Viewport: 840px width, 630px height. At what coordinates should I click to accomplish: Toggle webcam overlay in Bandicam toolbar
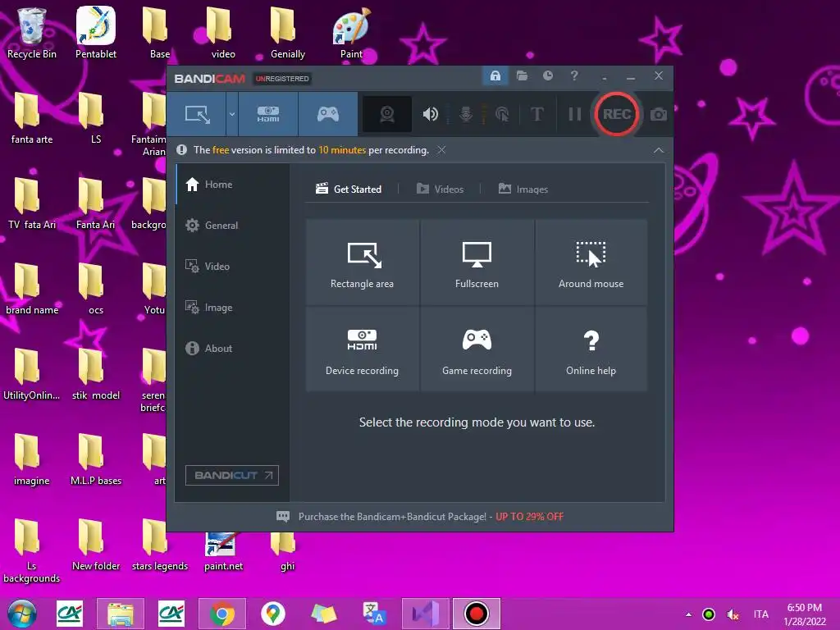coord(387,114)
